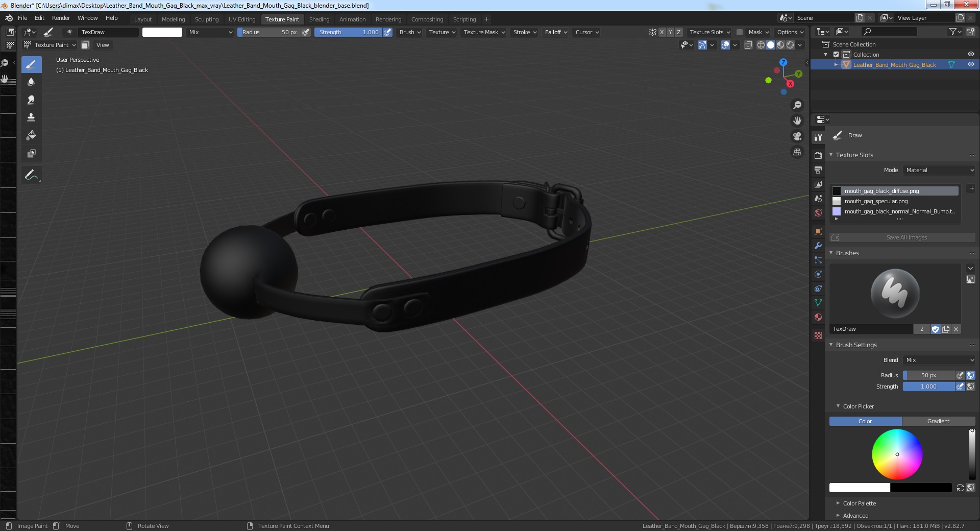Expand Leather_Band_Mouth_Gag_Black tree item
This screenshot has width=980, height=531.
coord(836,64)
